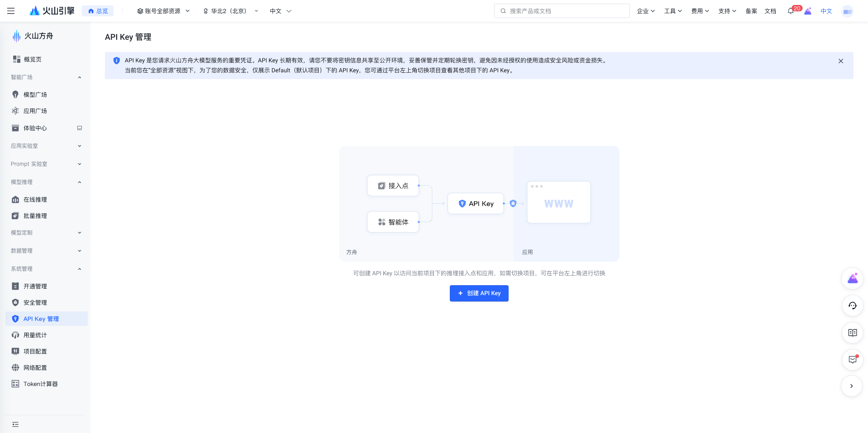Select 模型广场 in the sidebar

click(35, 94)
